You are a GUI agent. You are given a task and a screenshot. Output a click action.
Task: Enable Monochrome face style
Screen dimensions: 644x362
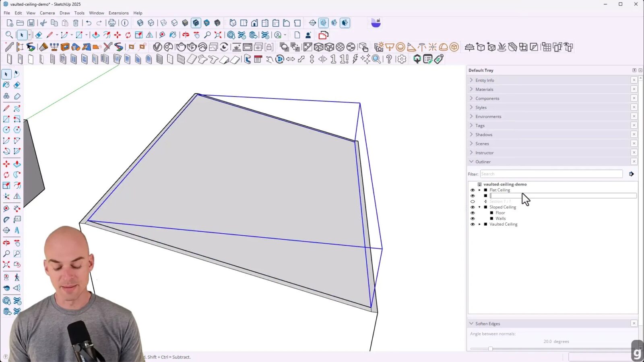coord(218,23)
